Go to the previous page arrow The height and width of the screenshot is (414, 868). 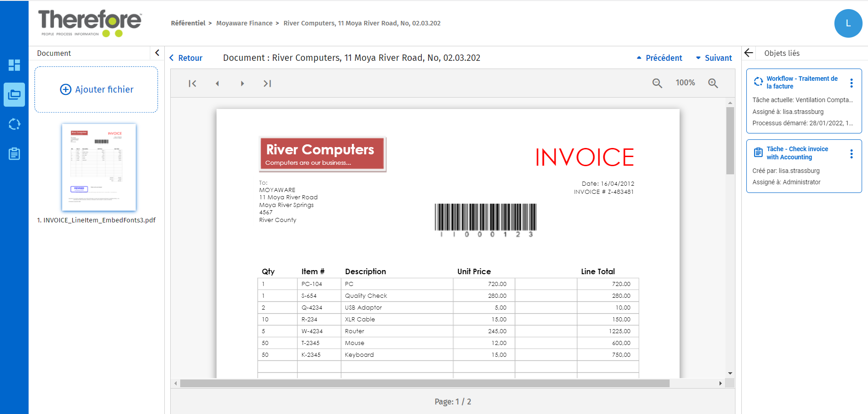click(x=217, y=84)
